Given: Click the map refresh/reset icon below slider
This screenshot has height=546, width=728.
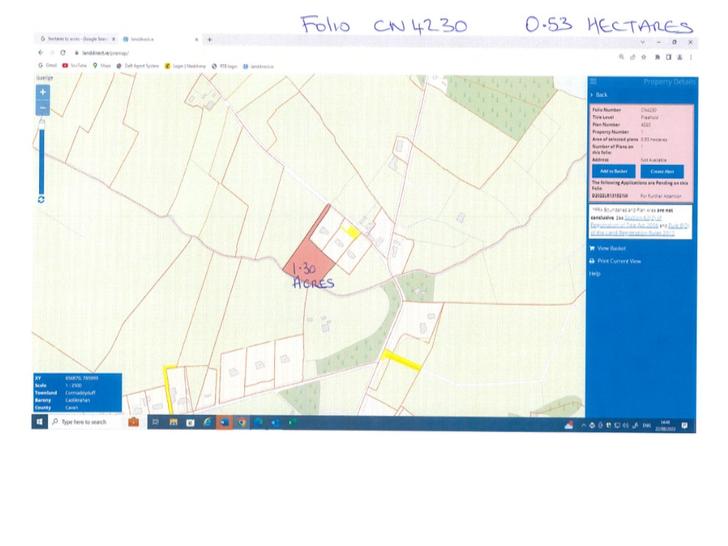Looking at the screenshot, I should [x=41, y=199].
